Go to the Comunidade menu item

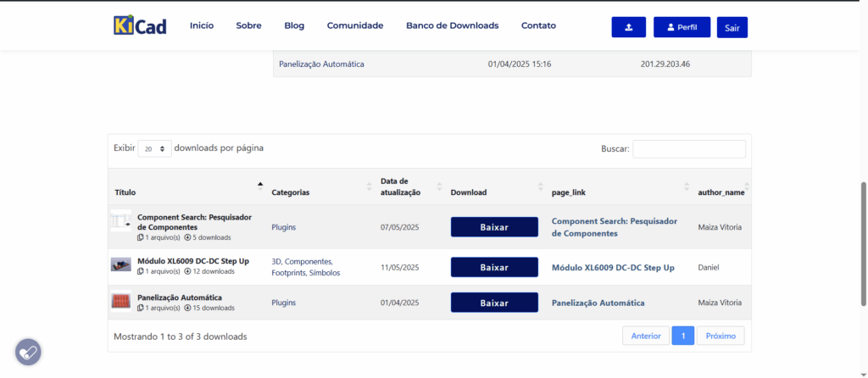pyautogui.click(x=355, y=25)
